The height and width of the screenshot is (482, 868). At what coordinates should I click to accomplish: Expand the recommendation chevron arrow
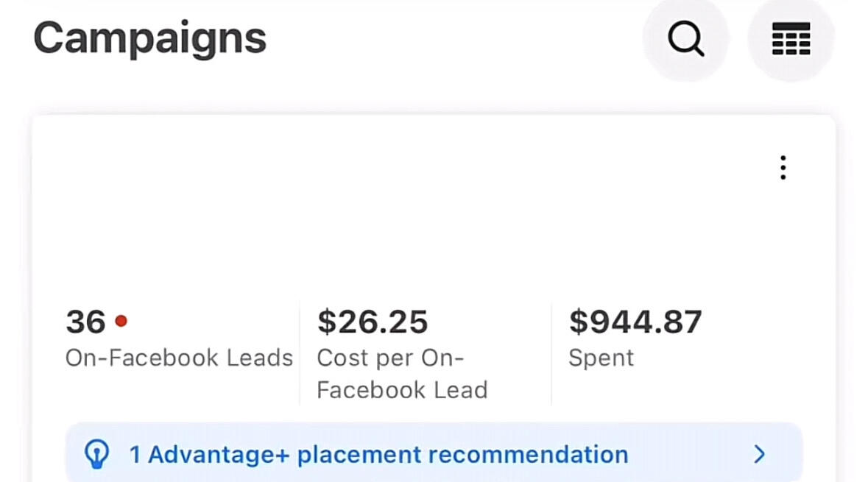[760, 454]
